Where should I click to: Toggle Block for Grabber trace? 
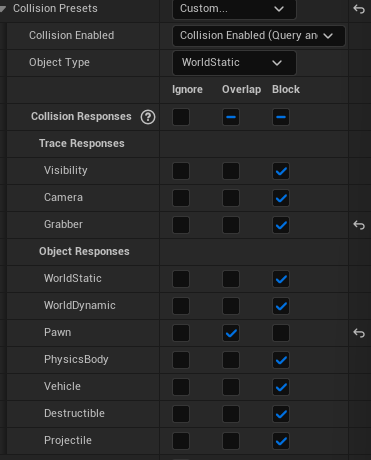point(281,225)
